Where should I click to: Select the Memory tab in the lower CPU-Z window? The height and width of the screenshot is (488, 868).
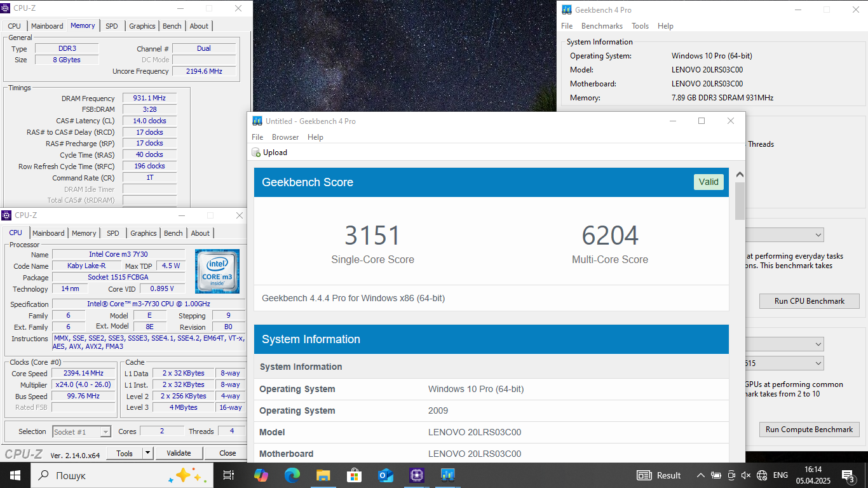click(x=84, y=233)
